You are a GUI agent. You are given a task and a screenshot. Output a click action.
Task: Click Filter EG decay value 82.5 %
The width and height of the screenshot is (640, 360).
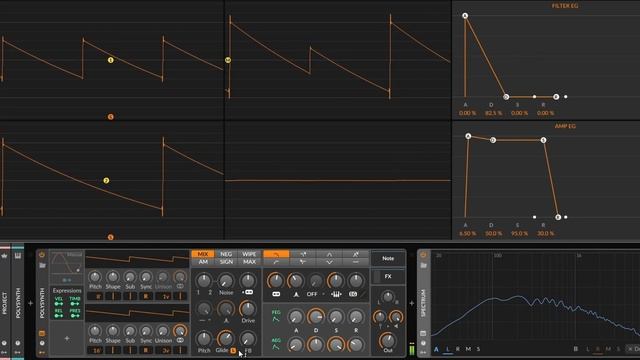coord(493,113)
